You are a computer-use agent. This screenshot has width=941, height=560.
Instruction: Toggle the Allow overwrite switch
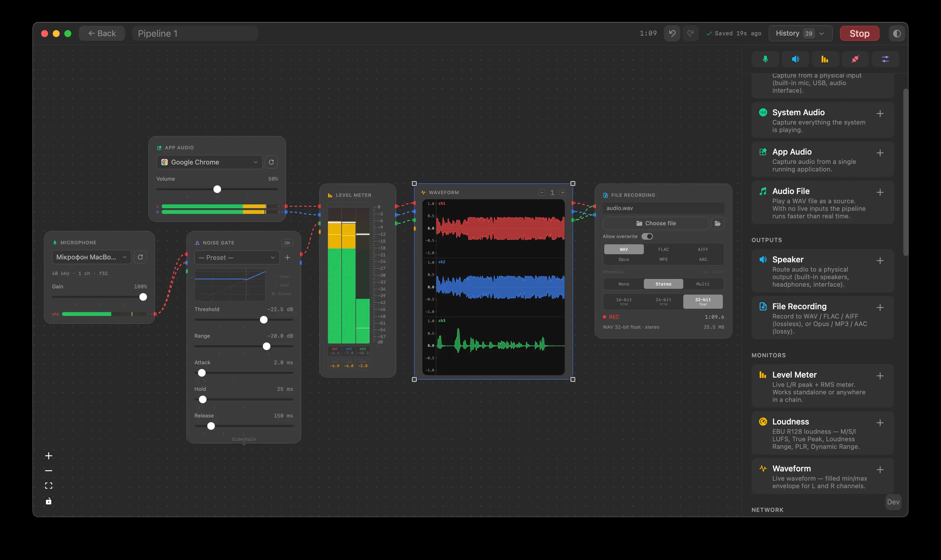647,237
